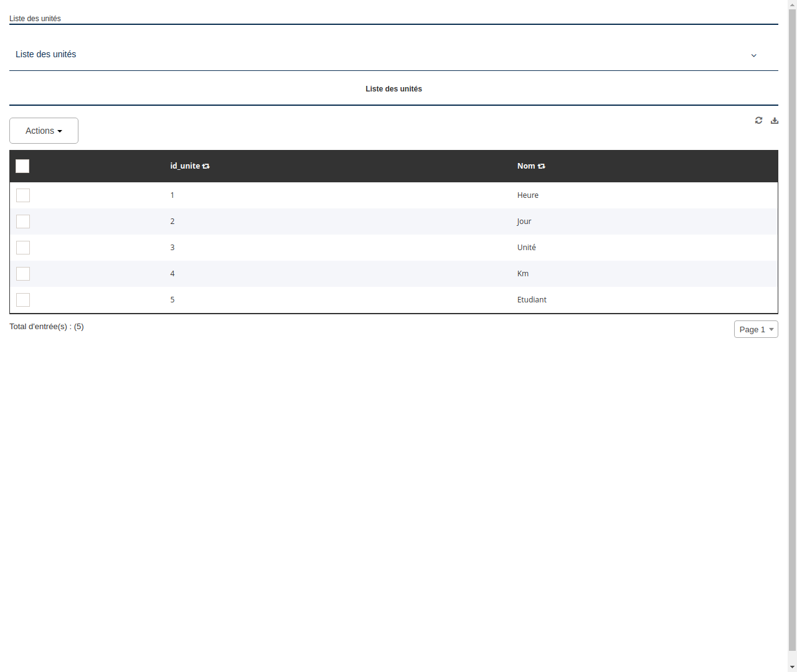Check the checkbox for row Heure
This screenshot has height=672, width=797.
click(23, 195)
